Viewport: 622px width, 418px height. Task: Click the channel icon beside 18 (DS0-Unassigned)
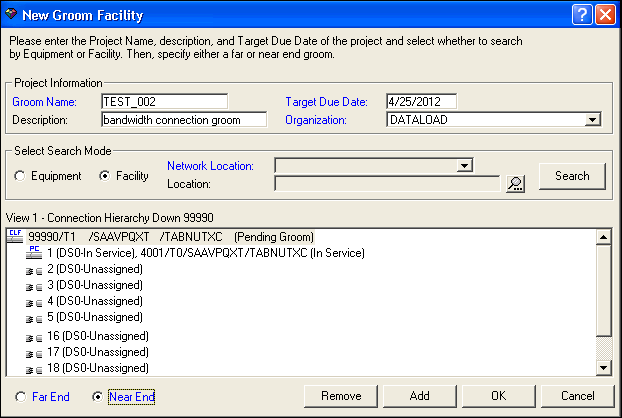[x=34, y=370]
